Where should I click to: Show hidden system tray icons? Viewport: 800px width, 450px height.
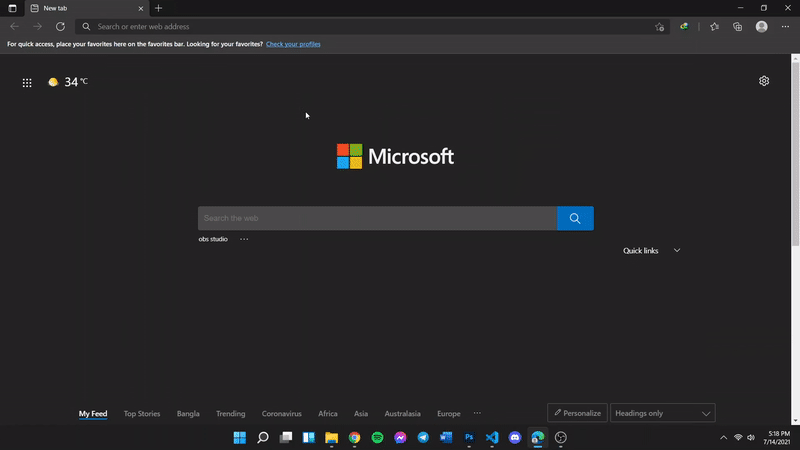click(723, 437)
